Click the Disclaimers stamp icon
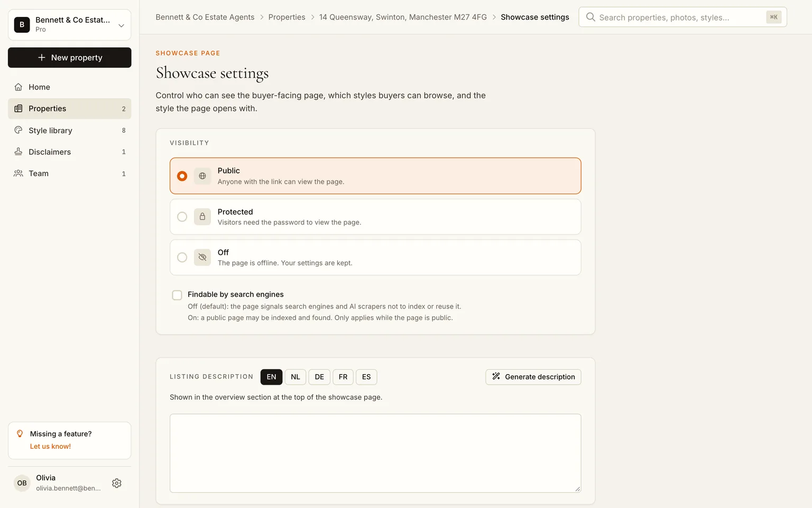The width and height of the screenshot is (812, 508). click(19, 152)
